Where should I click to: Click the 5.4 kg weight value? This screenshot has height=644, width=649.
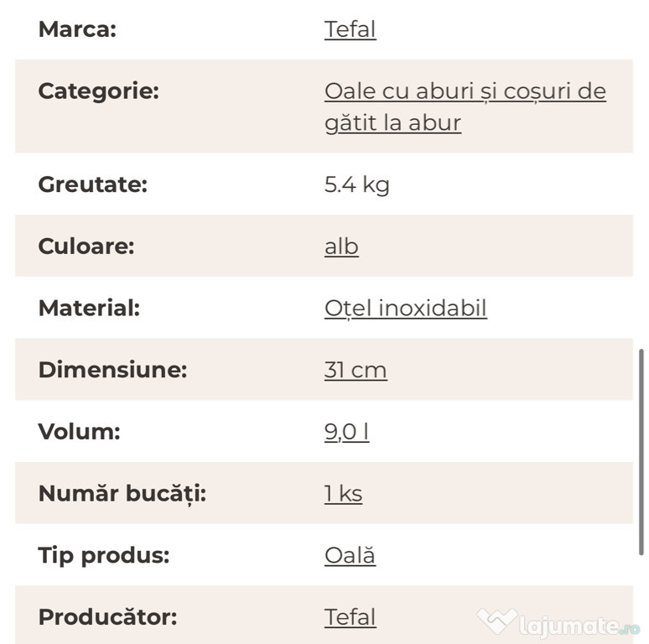coord(357,184)
